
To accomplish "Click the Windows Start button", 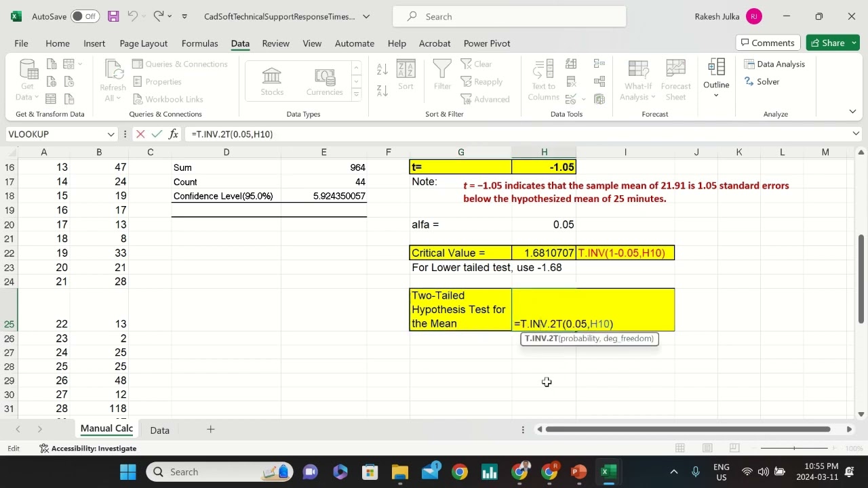I will pyautogui.click(x=128, y=472).
